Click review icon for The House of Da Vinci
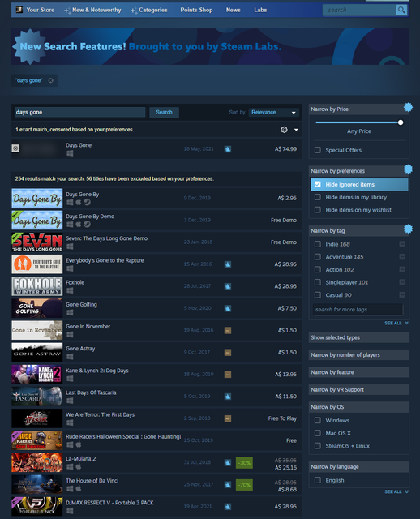420x519 pixels. point(228,485)
